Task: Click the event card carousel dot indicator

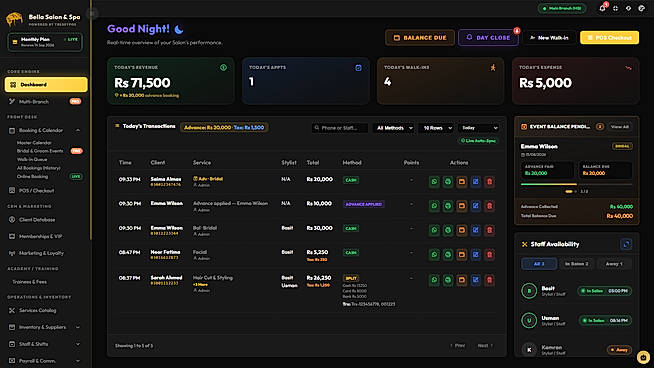Action: [x=569, y=192]
